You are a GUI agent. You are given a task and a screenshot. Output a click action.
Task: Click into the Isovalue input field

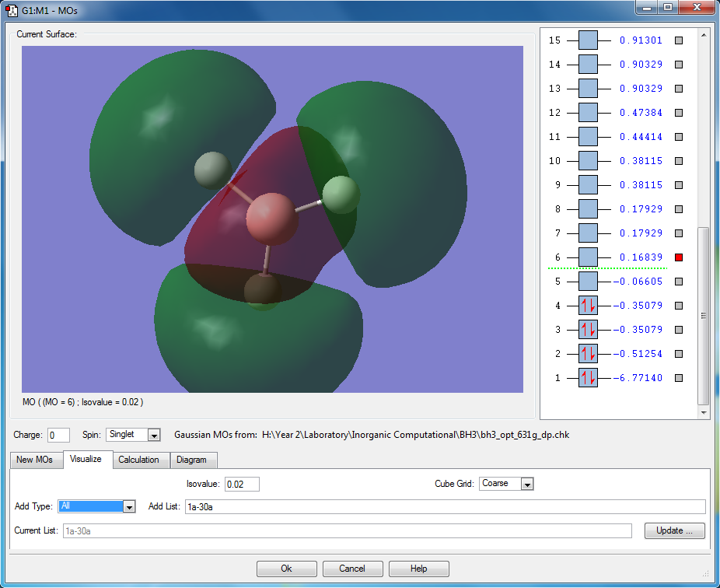click(x=242, y=484)
